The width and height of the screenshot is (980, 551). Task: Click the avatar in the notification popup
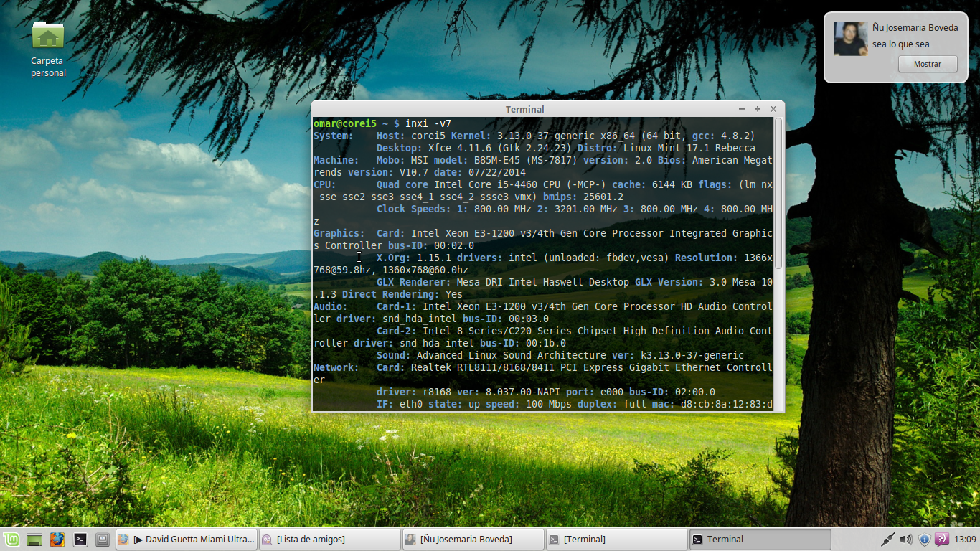pos(850,38)
